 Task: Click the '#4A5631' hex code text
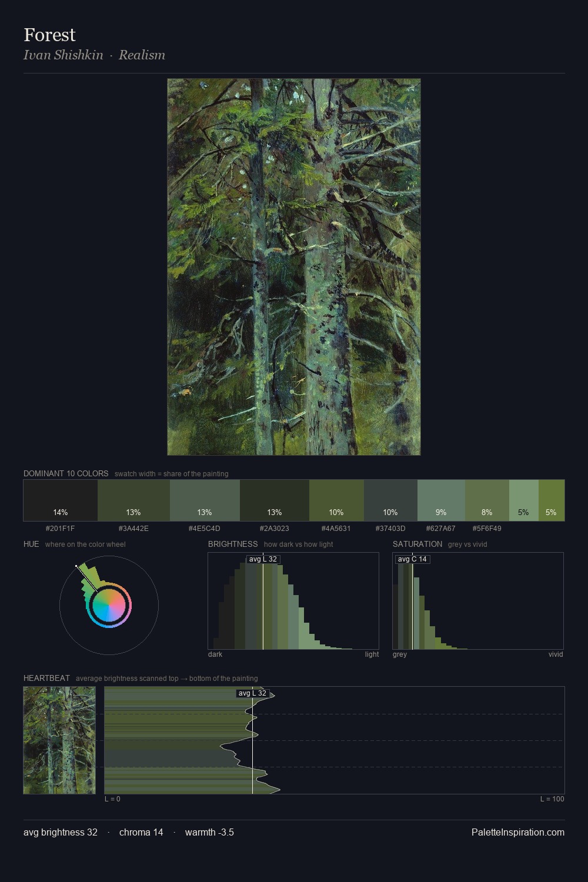[336, 529]
